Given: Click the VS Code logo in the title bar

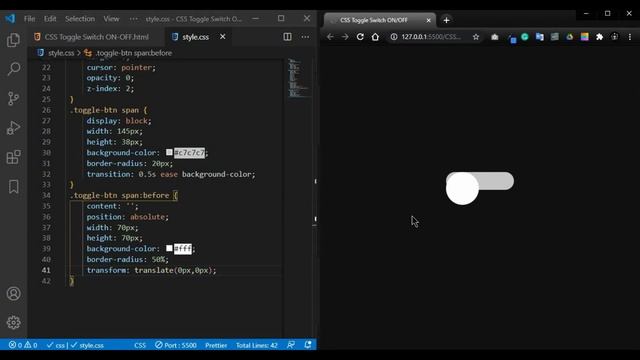Looking at the screenshot, I should pyautogui.click(x=10, y=18).
